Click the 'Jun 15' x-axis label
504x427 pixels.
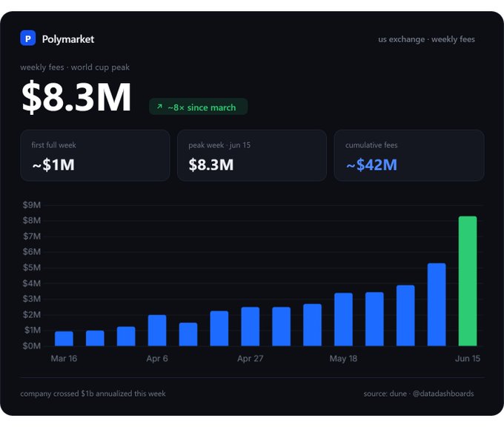[x=468, y=359]
